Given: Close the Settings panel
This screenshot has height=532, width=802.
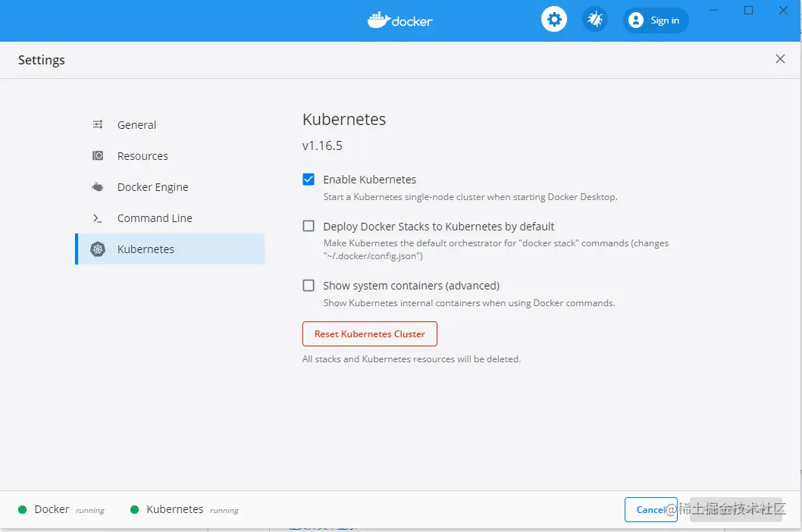Looking at the screenshot, I should tap(780, 59).
